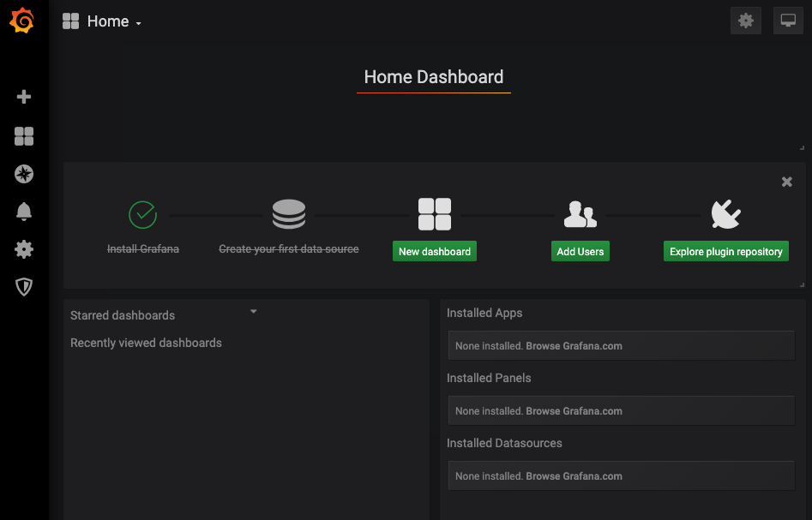The height and width of the screenshot is (520, 812).
Task: Click Create your first data source step
Action: click(x=289, y=249)
